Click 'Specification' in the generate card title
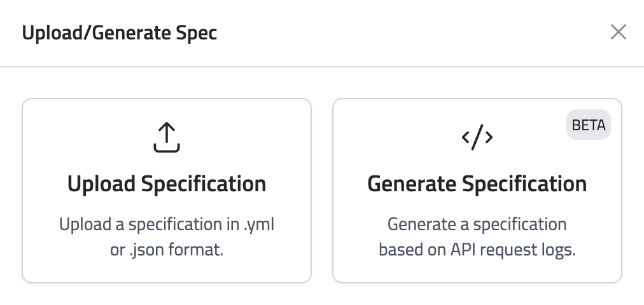Viewport: 644px width, 305px height. tap(524, 184)
